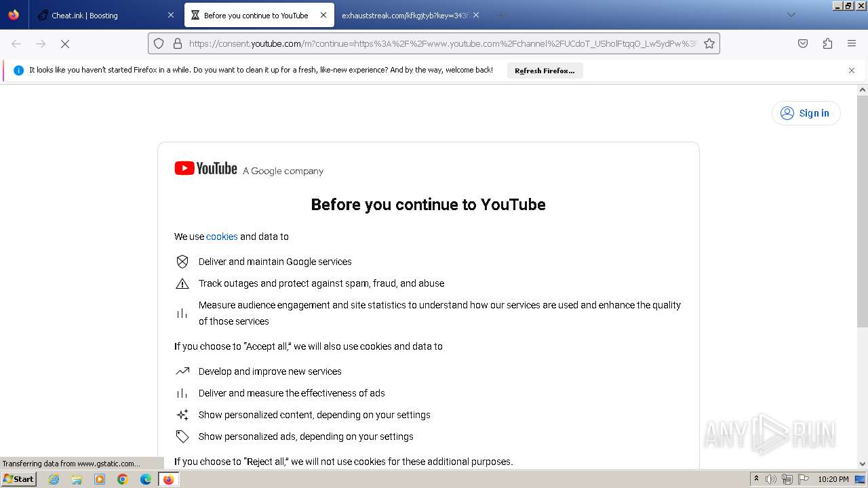
Task: Click the Firefox logo icon in tab bar
Action: [x=14, y=15]
